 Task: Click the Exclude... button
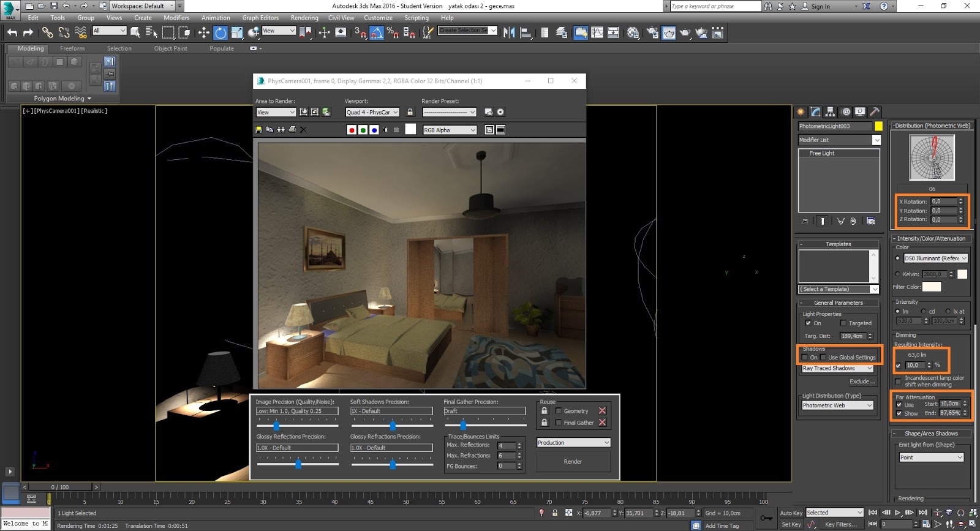coord(861,382)
